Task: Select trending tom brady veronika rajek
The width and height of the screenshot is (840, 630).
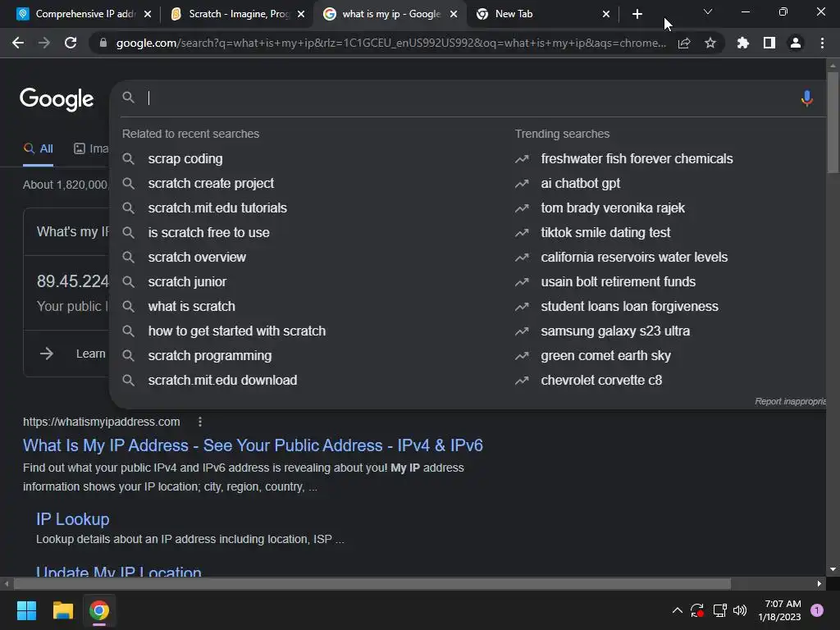Action: point(612,208)
